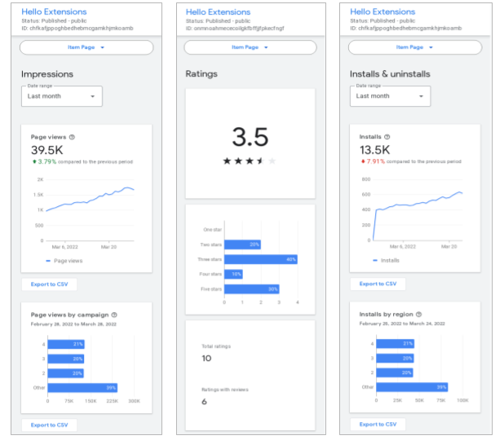Click the empty fifth rating star
Screen dimensions: 504x440
pyautogui.click(x=272, y=161)
